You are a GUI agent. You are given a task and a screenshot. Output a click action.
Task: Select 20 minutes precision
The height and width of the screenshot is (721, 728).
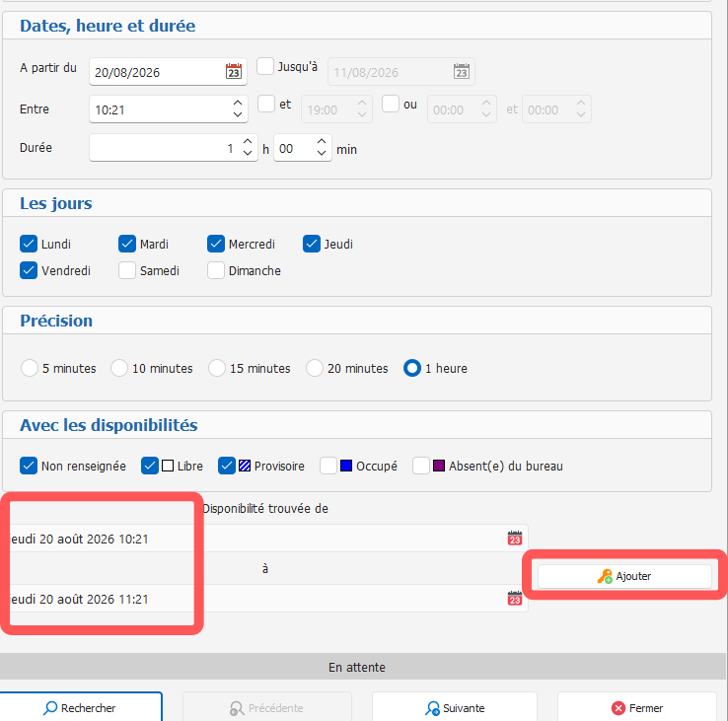click(x=315, y=368)
